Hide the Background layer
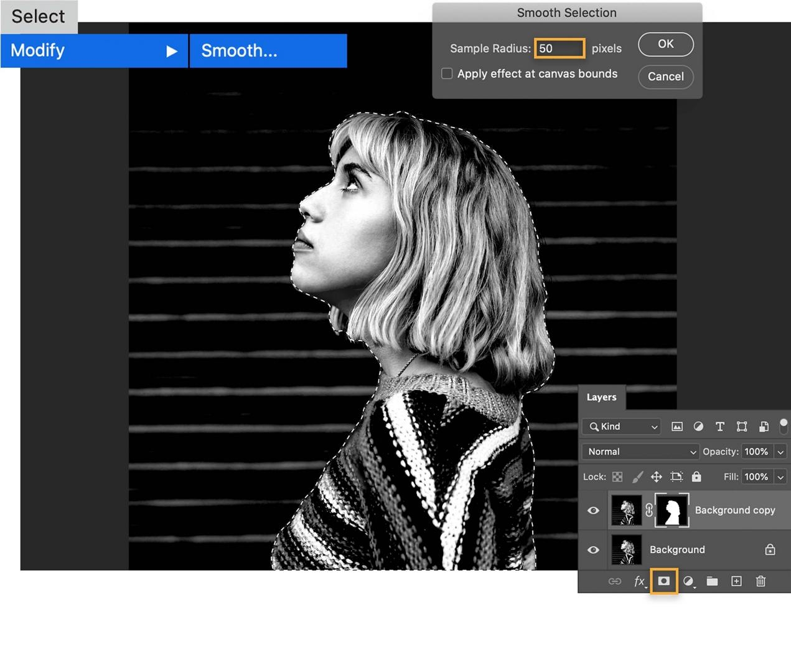This screenshot has height=672, width=791. pyautogui.click(x=592, y=549)
